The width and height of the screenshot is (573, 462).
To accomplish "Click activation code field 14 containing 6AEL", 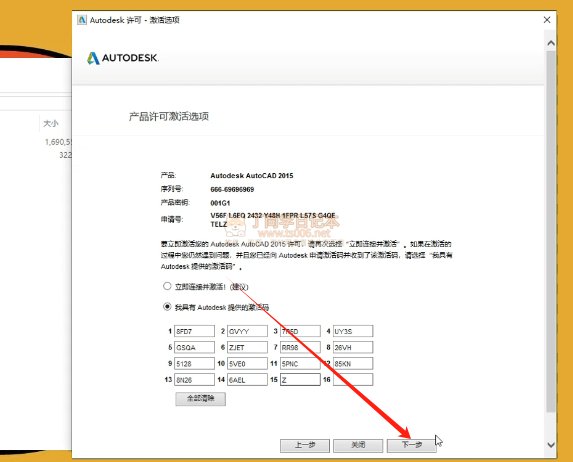I will [247, 379].
